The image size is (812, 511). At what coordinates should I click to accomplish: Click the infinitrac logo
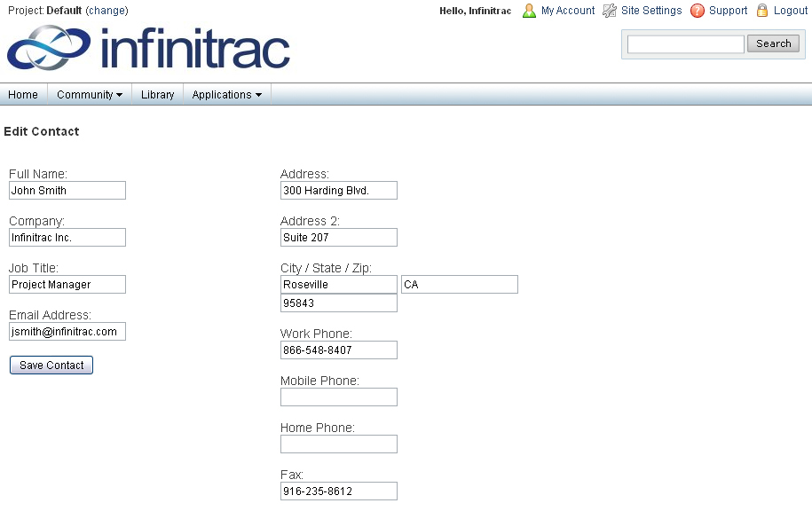148,48
